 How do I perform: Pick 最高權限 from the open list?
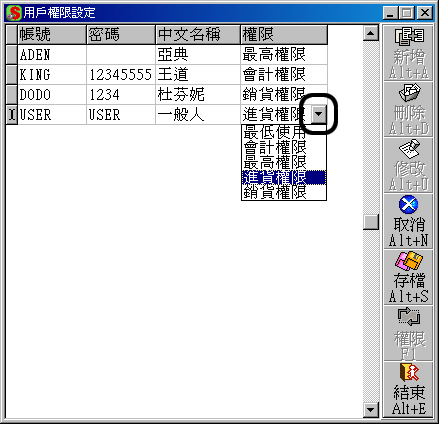284,162
